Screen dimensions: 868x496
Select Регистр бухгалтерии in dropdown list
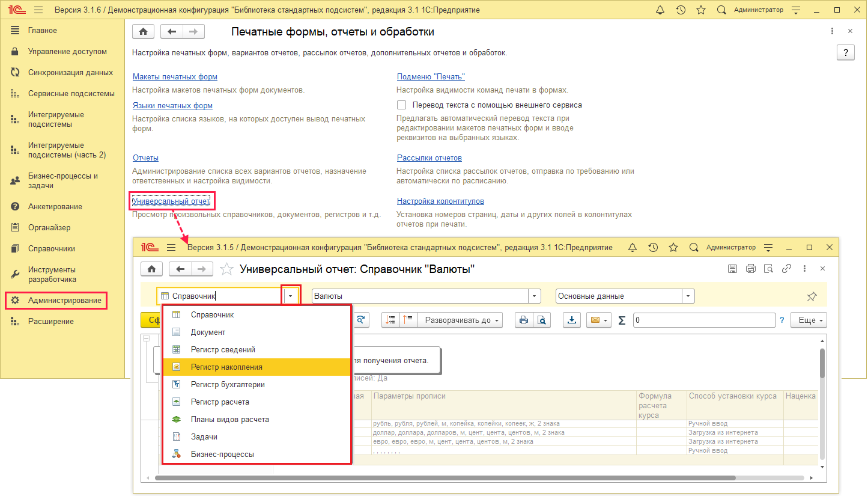click(x=256, y=385)
